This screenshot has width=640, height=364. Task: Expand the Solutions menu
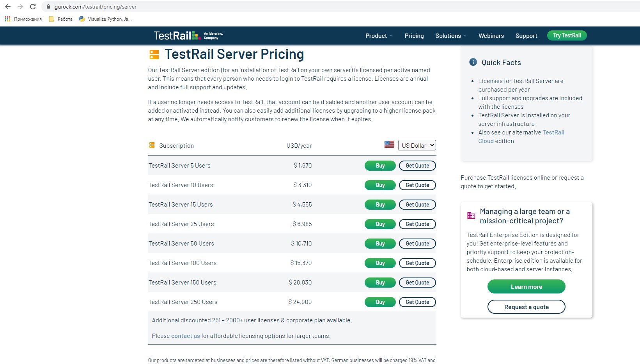[x=451, y=35]
